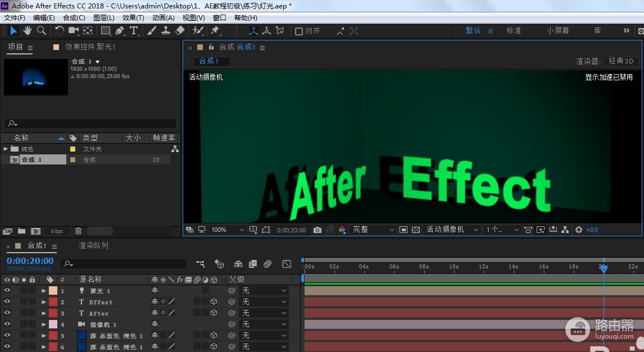Screen dimensions: 644x352
Task: Select the Pen tool
Action: (120, 31)
